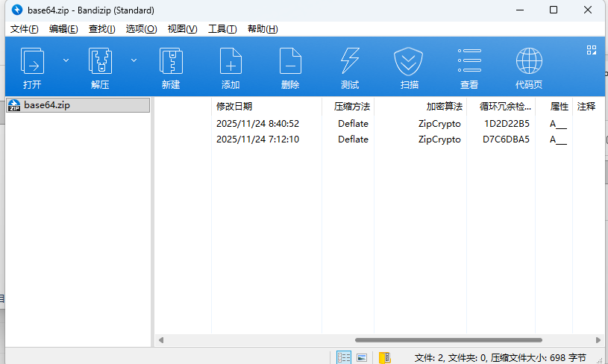
Task: Click the Delete (删除) toolbar icon
Action: pyautogui.click(x=290, y=61)
